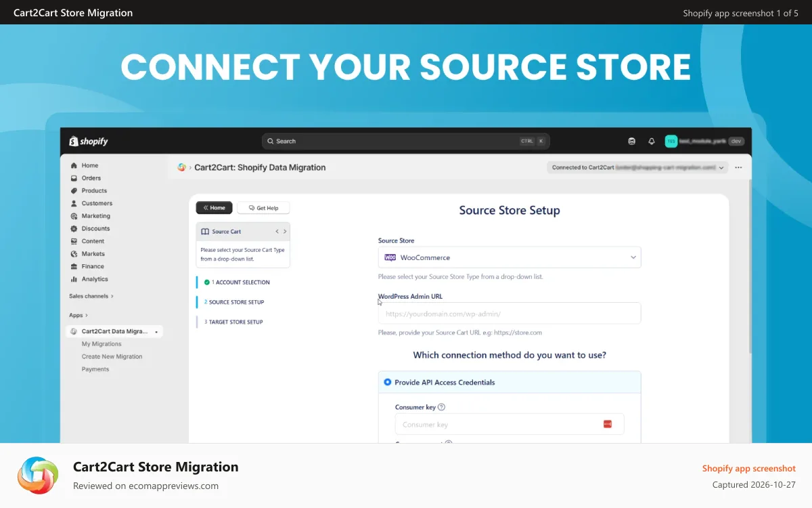The image size is (812, 508).
Task: Open the Products menu item
Action: 94,190
